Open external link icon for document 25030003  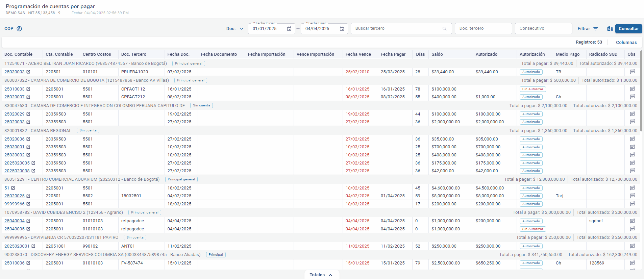28,72
